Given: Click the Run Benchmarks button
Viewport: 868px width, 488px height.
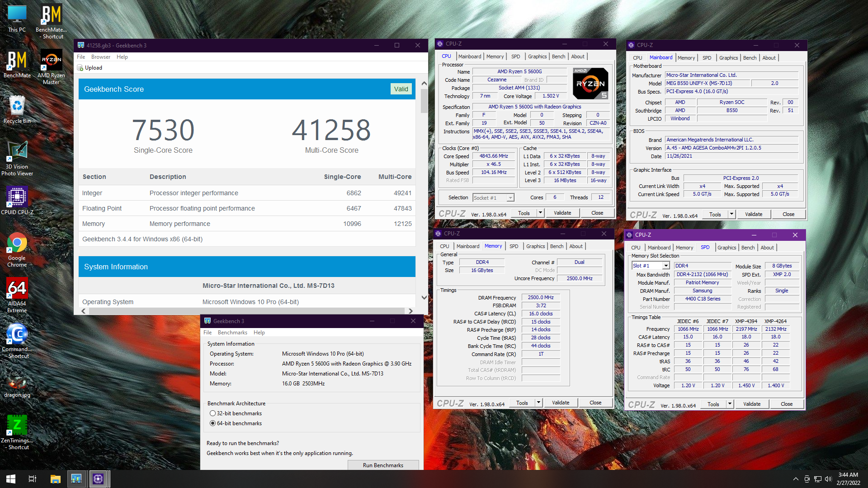Looking at the screenshot, I should pos(383,465).
